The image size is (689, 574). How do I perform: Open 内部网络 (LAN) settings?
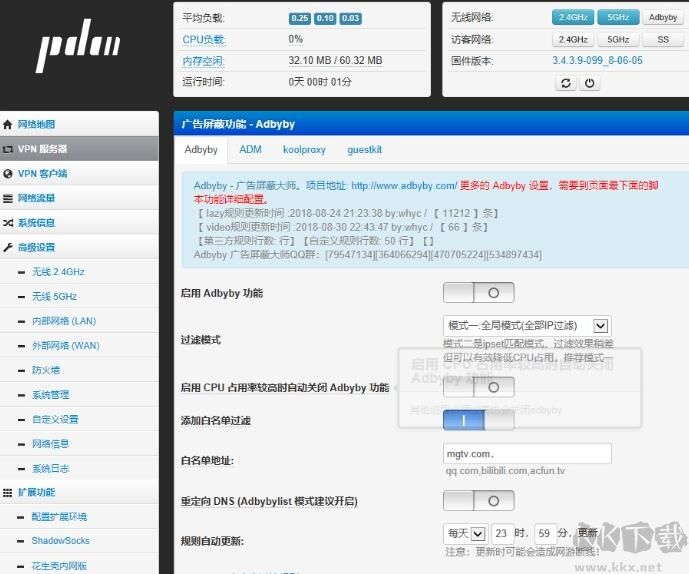[64, 321]
